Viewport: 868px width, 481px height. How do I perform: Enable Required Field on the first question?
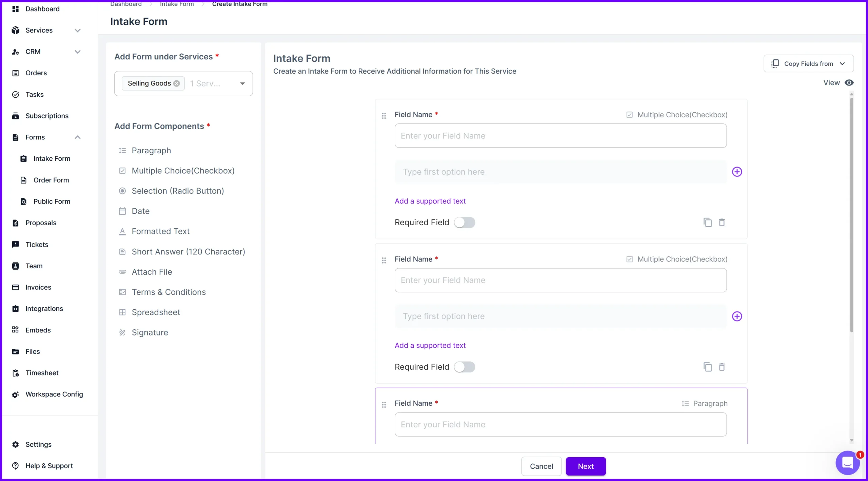(x=465, y=222)
